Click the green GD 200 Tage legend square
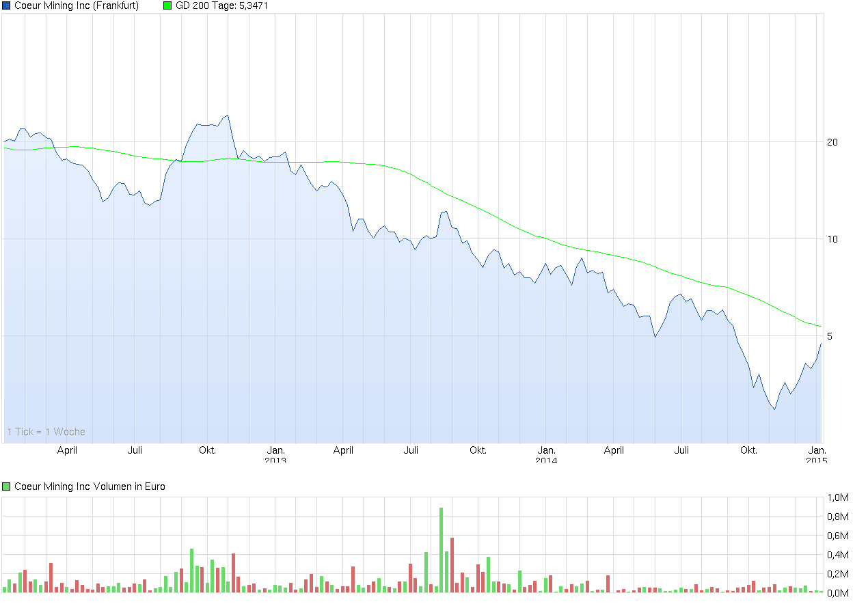 [166, 5]
